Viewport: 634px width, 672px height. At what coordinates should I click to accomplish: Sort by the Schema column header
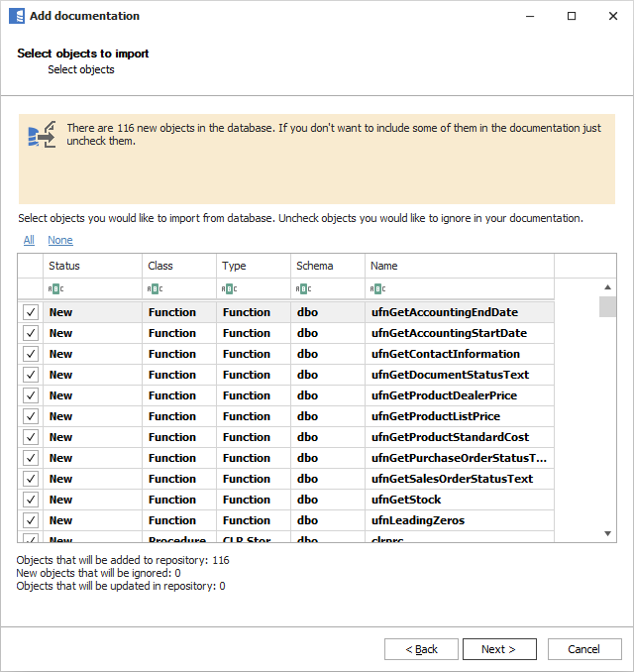tap(329, 266)
